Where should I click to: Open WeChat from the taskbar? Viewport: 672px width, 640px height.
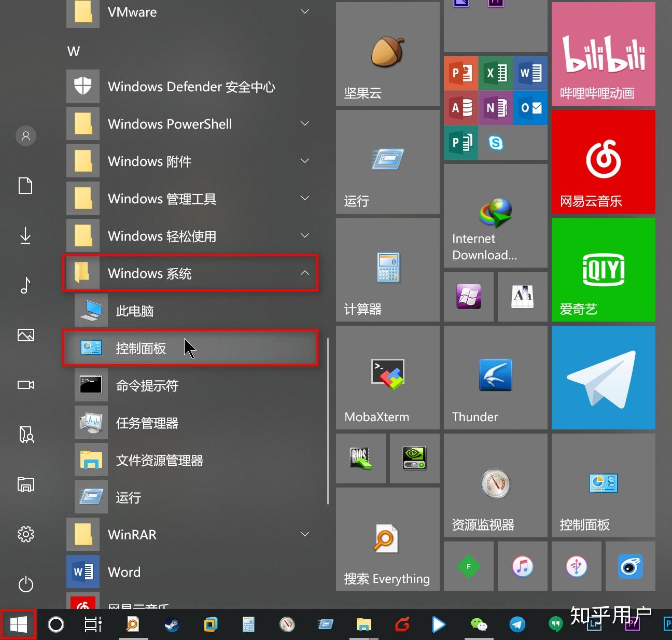[479, 624]
